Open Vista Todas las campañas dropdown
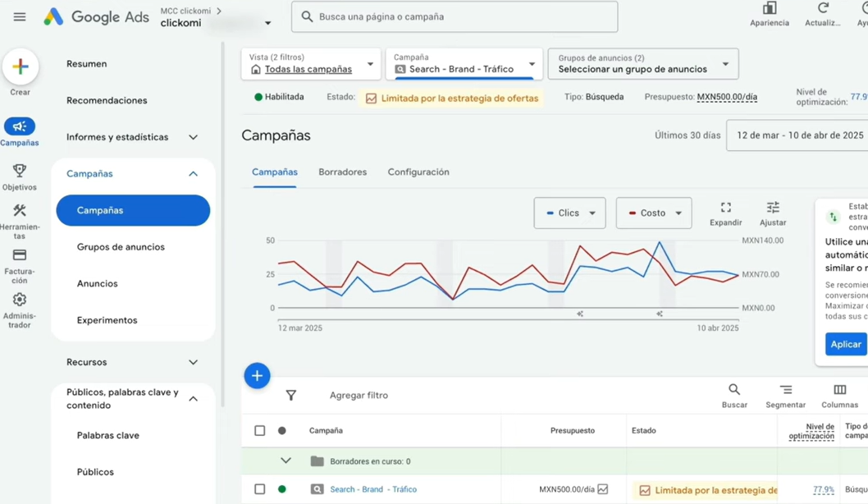The width and height of the screenshot is (868, 504). click(x=311, y=64)
